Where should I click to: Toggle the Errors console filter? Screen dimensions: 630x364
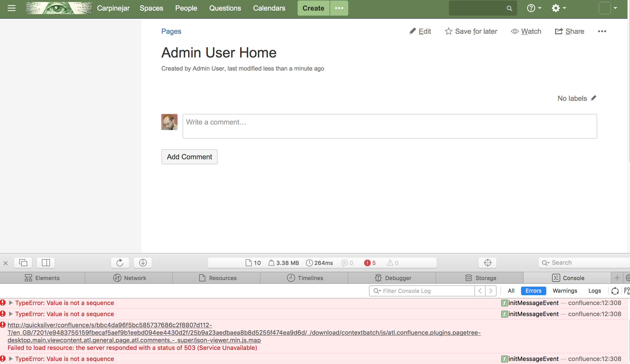[x=533, y=291]
